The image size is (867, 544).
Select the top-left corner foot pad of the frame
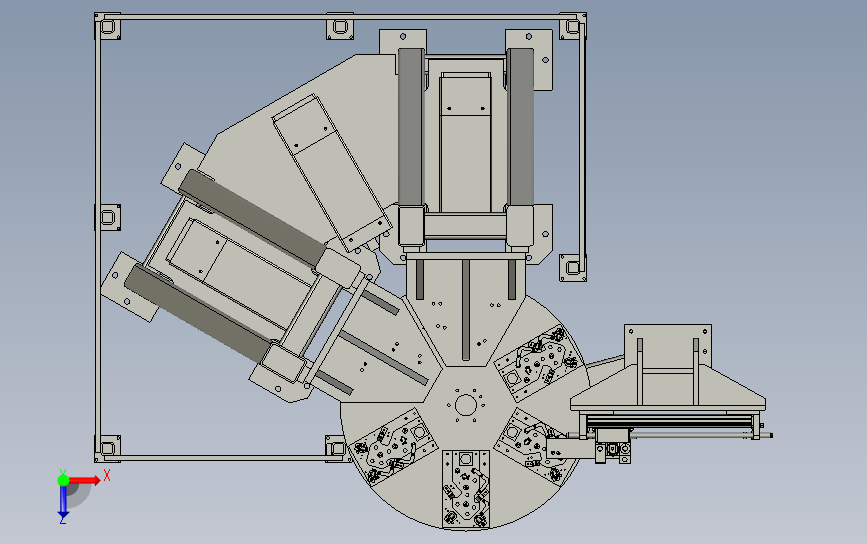[108, 27]
